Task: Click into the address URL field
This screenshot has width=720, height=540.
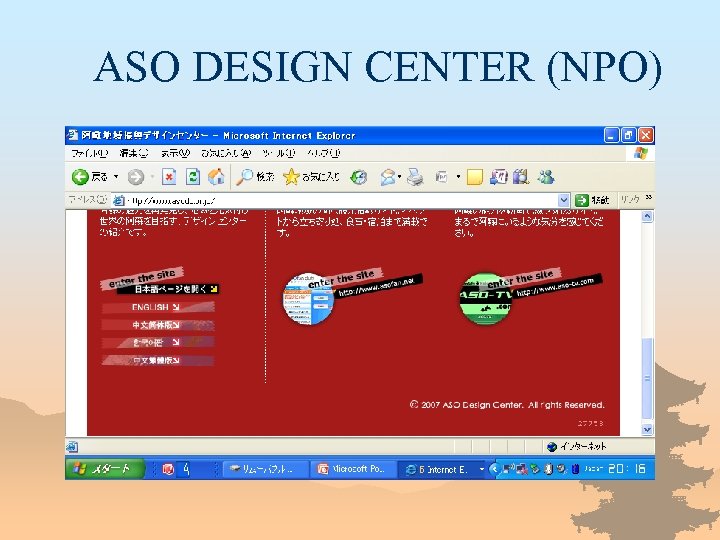Action: (340, 200)
